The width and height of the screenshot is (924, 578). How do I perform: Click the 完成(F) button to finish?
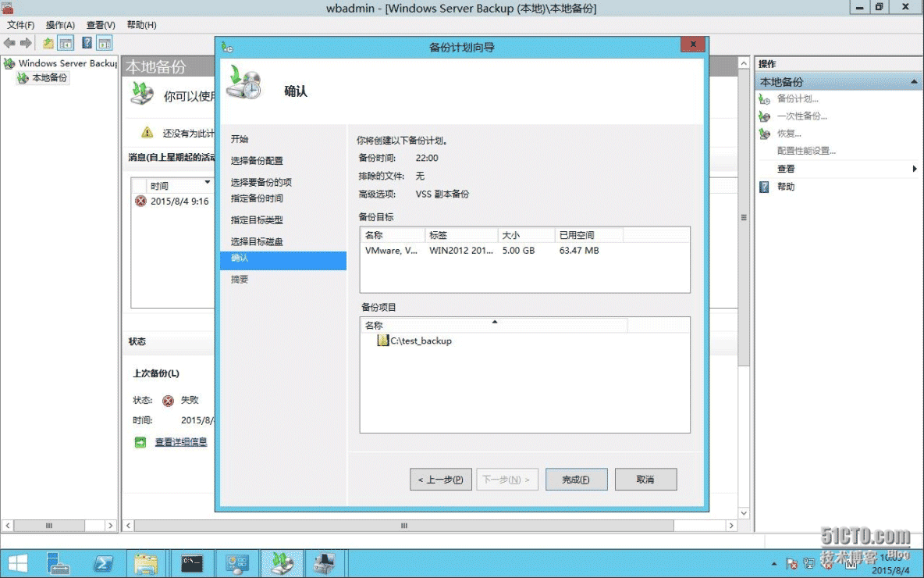[x=576, y=480]
